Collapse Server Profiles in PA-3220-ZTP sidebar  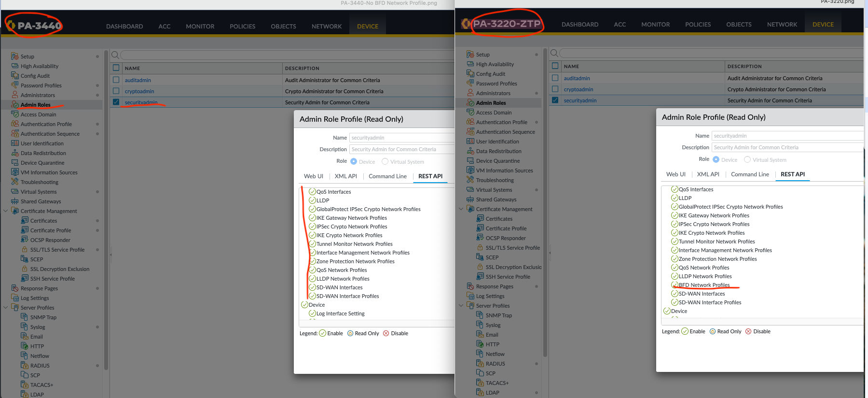tap(461, 306)
